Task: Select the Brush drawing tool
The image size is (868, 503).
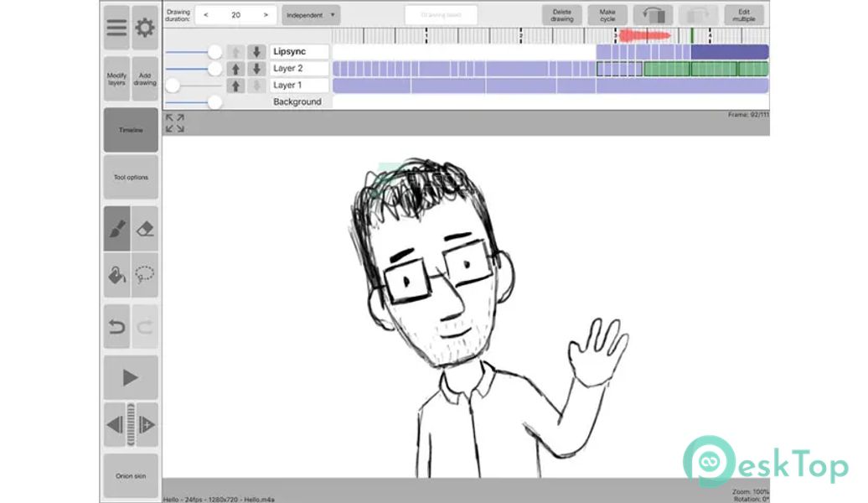Action: pyautogui.click(x=116, y=229)
